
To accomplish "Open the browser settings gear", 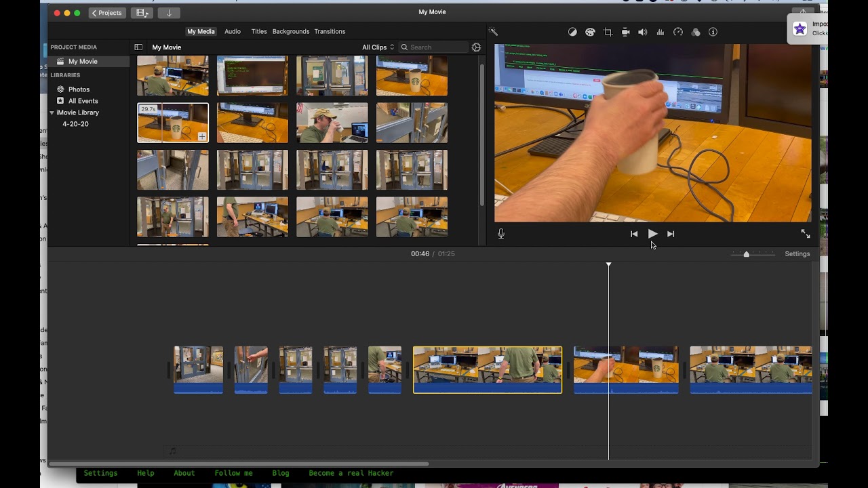I will [476, 47].
